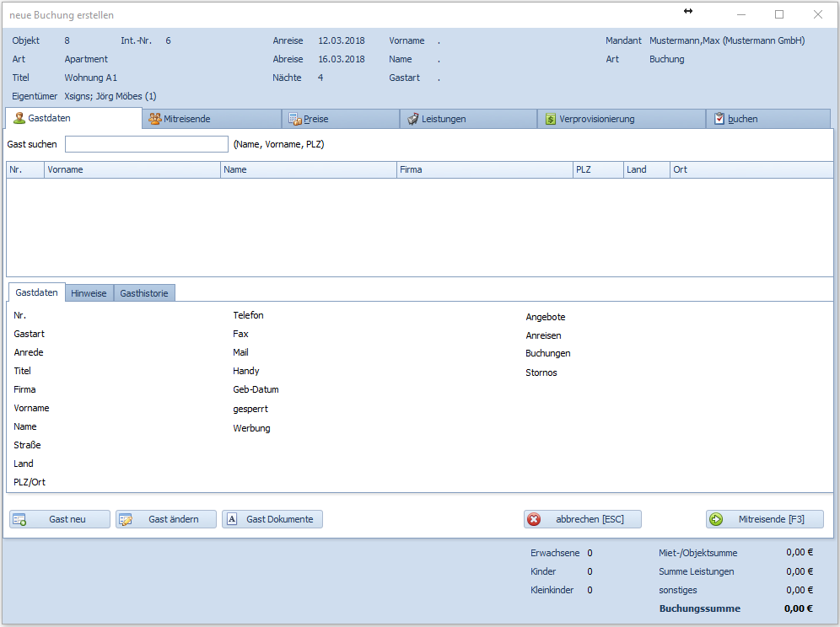Click the Gast ändern button

(x=166, y=519)
